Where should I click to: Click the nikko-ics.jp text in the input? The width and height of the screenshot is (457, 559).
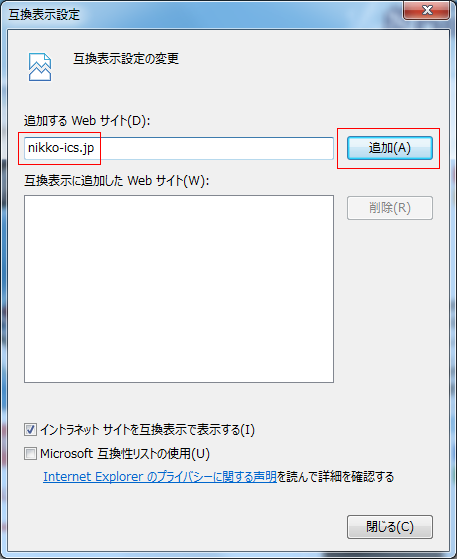point(61,148)
